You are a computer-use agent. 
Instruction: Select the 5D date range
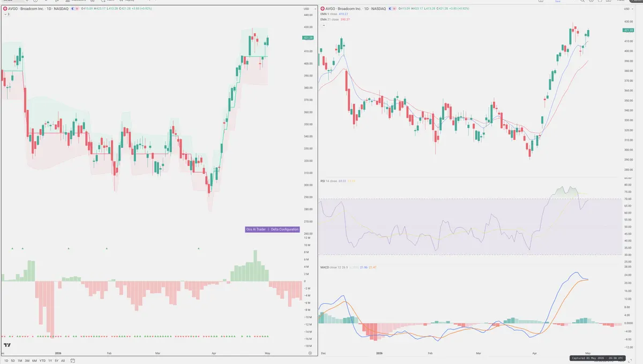click(13, 361)
